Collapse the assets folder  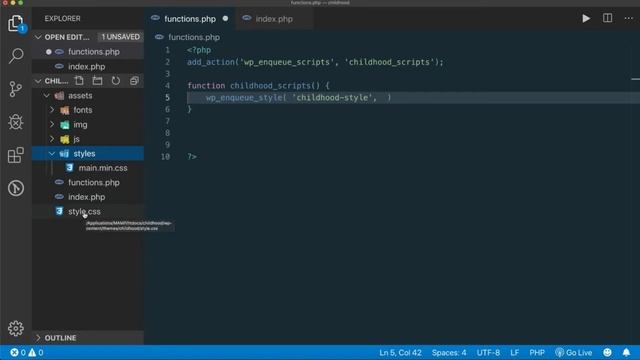[47, 96]
